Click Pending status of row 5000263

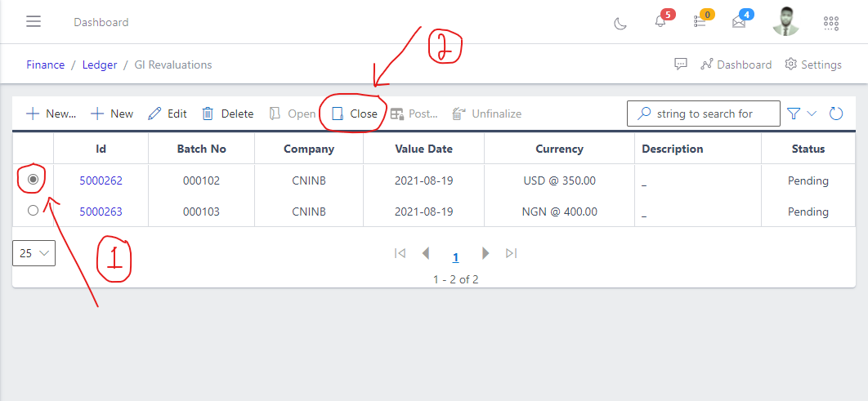[808, 212]
